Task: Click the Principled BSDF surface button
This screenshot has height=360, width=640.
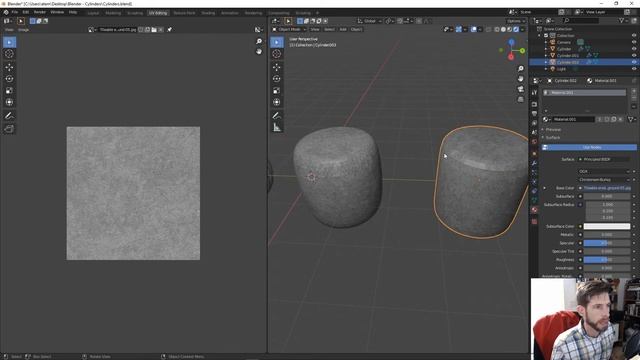Action: click(x=604, y=159)
